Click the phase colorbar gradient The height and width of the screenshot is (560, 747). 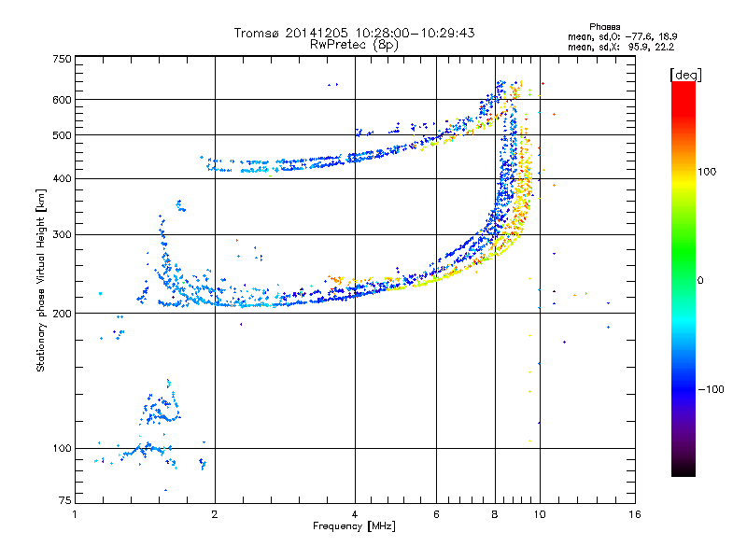point(684,279)
